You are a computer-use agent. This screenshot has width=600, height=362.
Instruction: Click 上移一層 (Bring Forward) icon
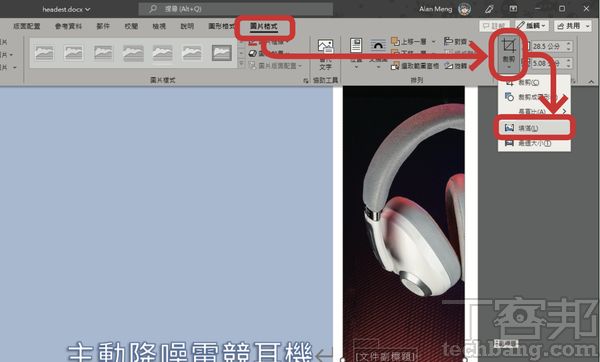point(395,41)
